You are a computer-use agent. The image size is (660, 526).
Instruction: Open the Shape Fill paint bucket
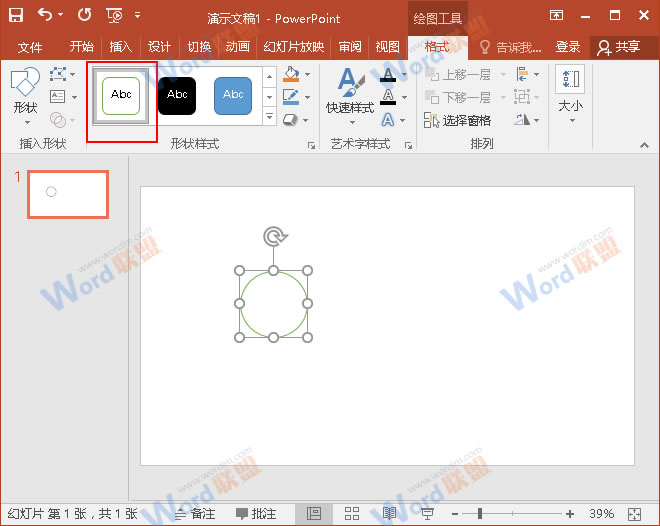pos(290,75)
